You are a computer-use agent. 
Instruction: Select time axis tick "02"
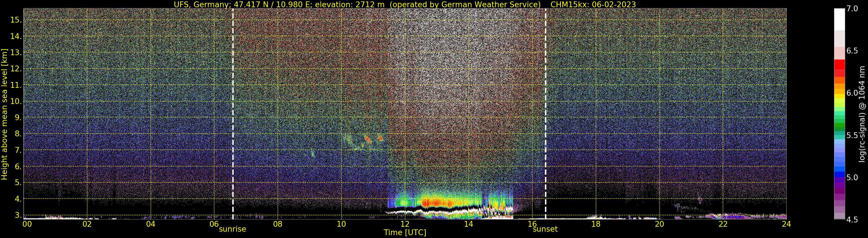point(87,224)
